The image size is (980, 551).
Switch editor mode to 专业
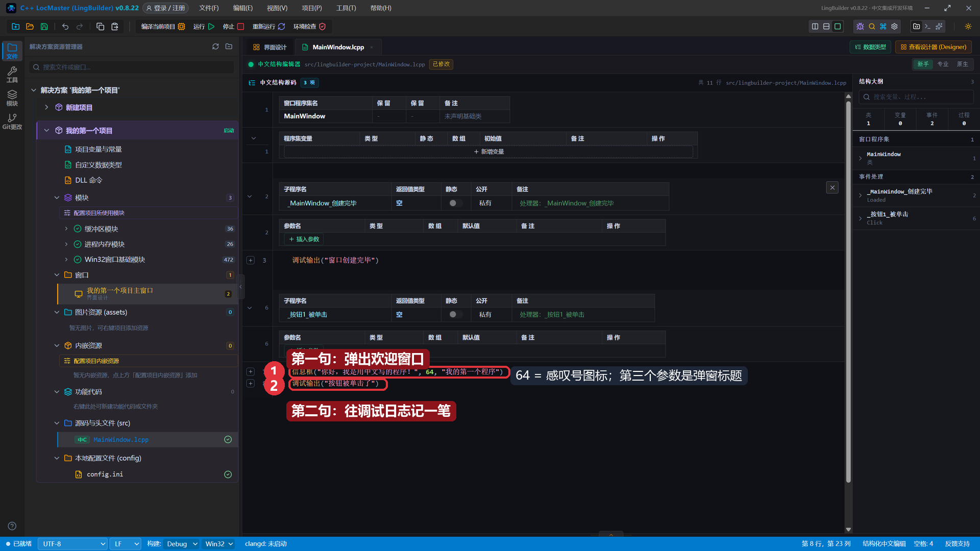click(x=943, y=64)
